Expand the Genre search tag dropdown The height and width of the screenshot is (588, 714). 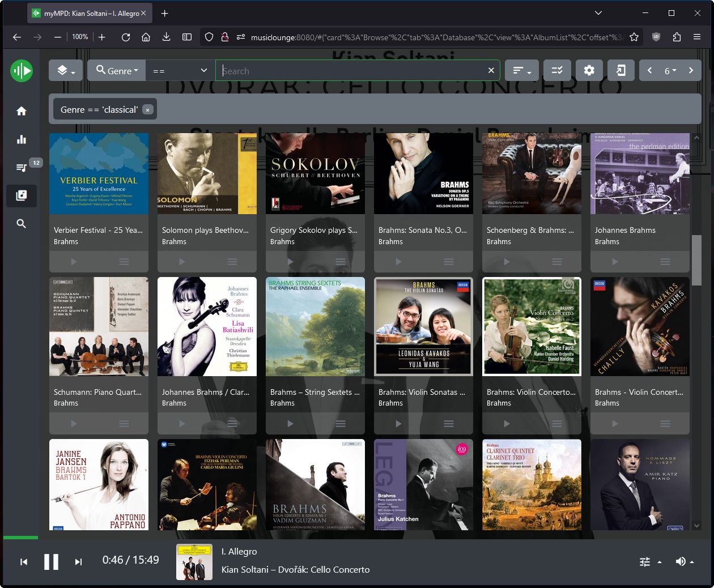point(117,71)
